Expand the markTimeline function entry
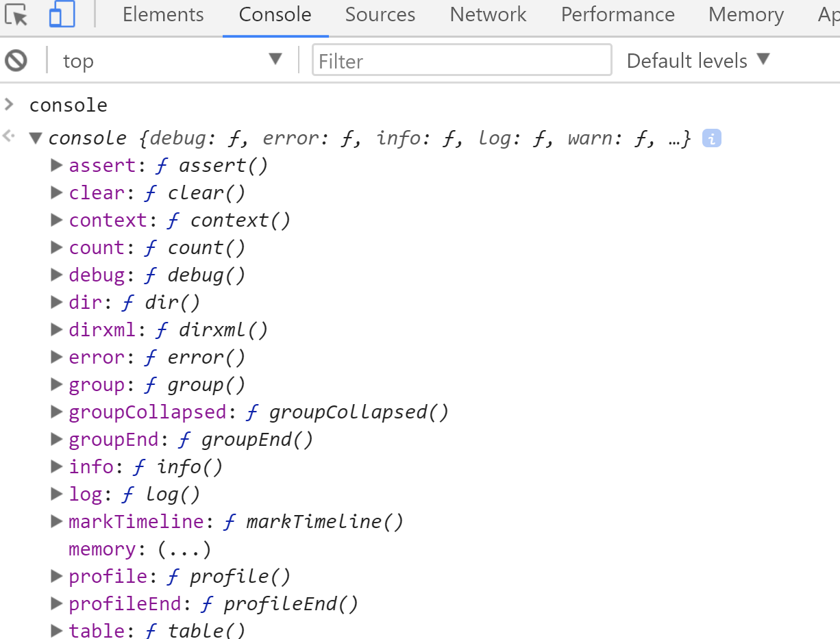Screen dimensions: 840x639 point(58,521)
